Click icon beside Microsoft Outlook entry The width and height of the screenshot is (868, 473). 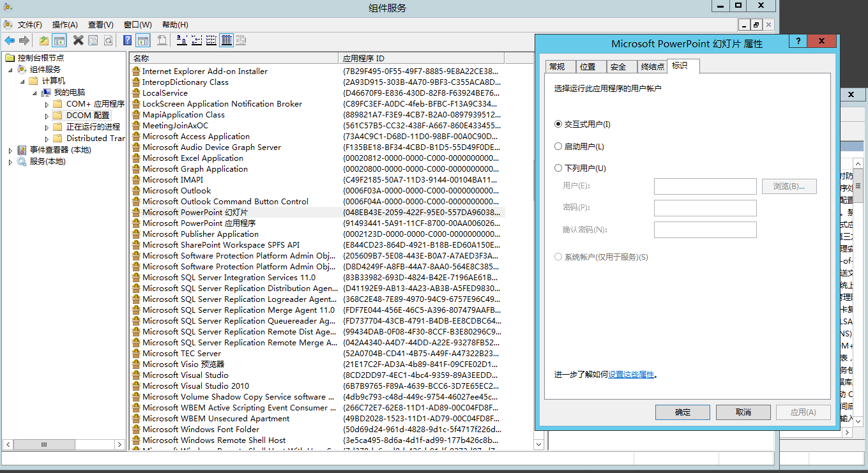[136, 190]
